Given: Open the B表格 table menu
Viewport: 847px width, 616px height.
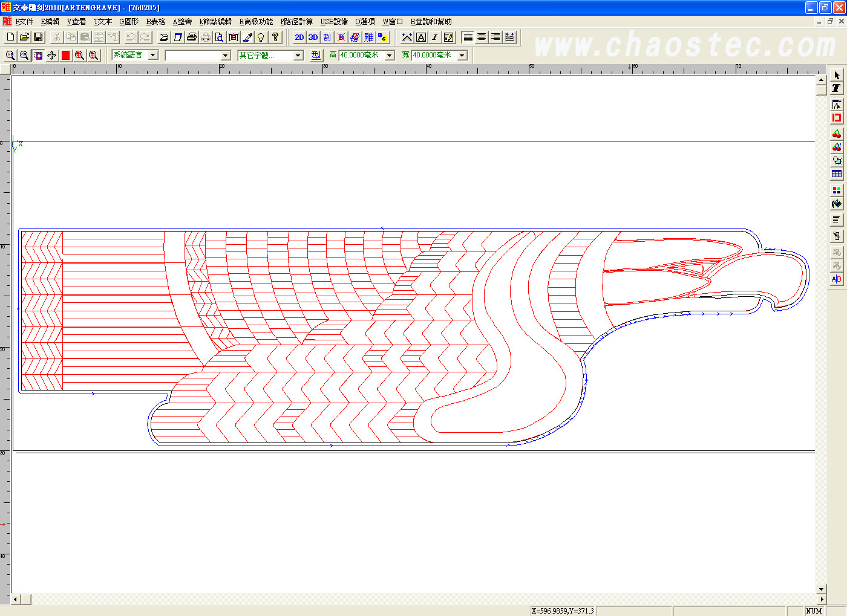Looking at the screenshot, I should click(x=155, y=22).
